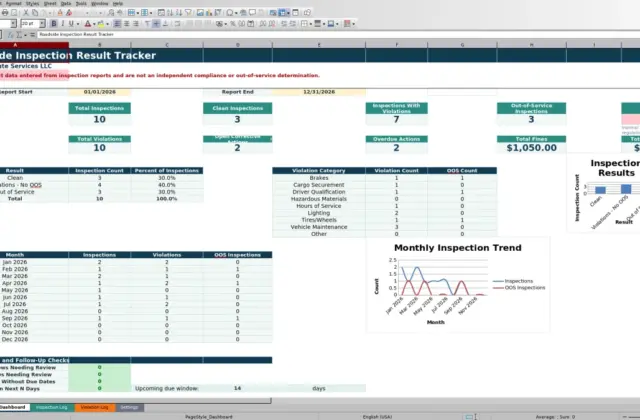640x420 pixels.
Task: Open the Styles menu
Action: (x=32, y=4)
